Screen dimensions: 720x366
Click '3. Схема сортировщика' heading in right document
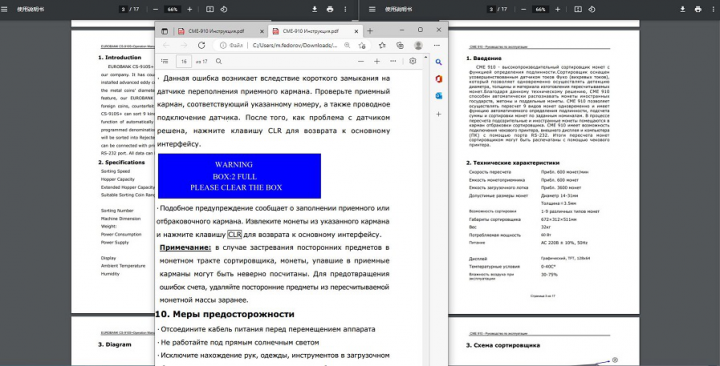(503, 345)
